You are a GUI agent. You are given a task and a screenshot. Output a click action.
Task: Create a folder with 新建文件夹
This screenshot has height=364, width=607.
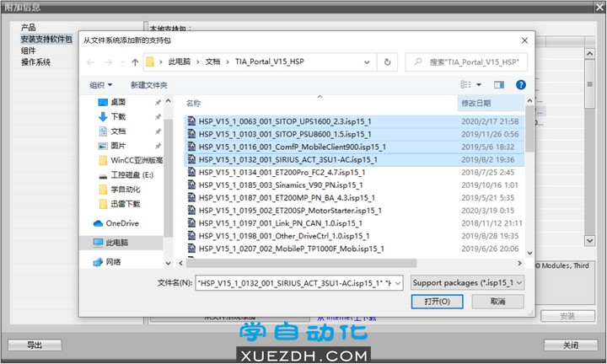[149, 85]
